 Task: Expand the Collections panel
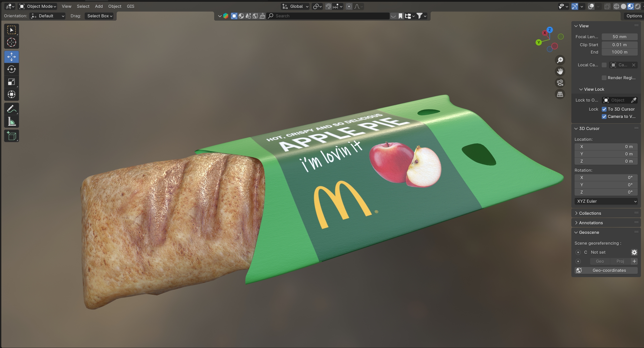point(590,213)
